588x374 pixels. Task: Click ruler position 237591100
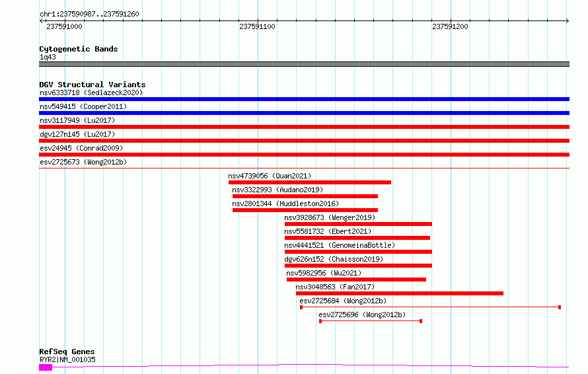pos(257,26)
